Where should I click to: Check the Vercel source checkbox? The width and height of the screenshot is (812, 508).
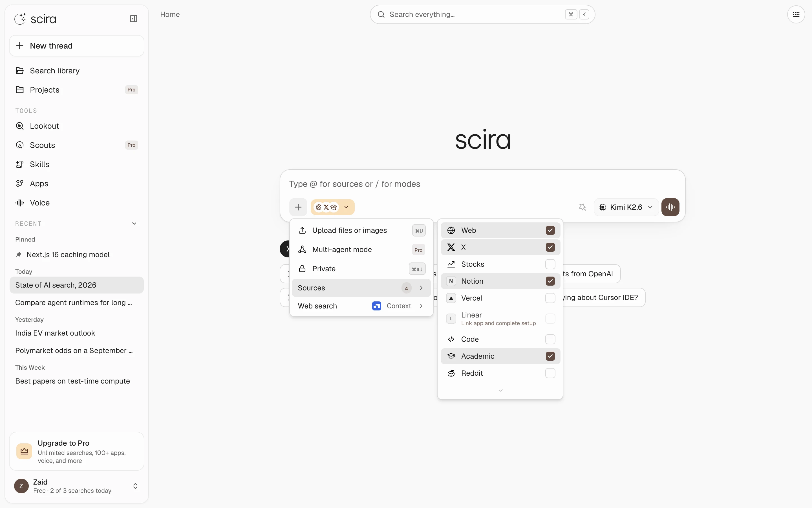point(550,298)
